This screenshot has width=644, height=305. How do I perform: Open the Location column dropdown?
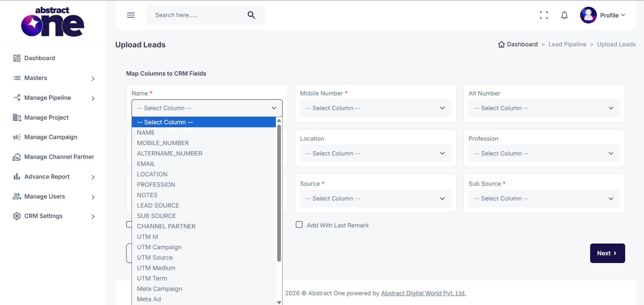(x=376, y=153)
